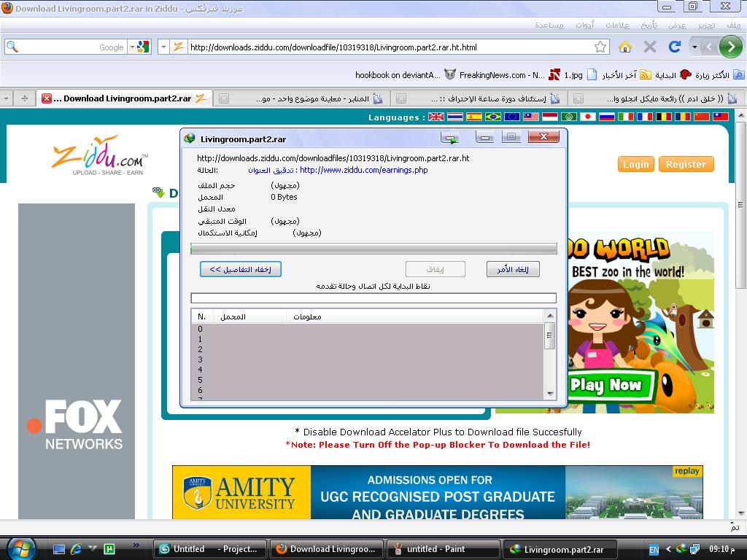The width and height of the screenshot is (747, 560).
Task: Open the search engine selector dropdown
Action: [x=133, y=47]
